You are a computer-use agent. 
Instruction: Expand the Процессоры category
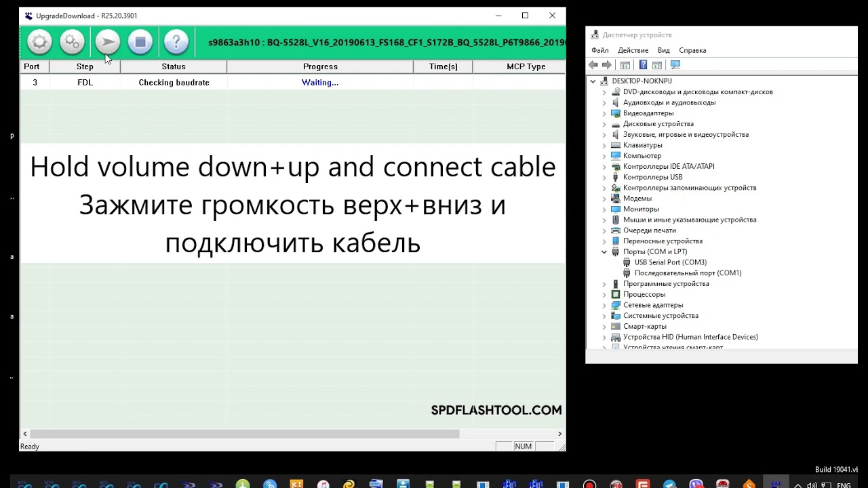click(x=604, y=295)
